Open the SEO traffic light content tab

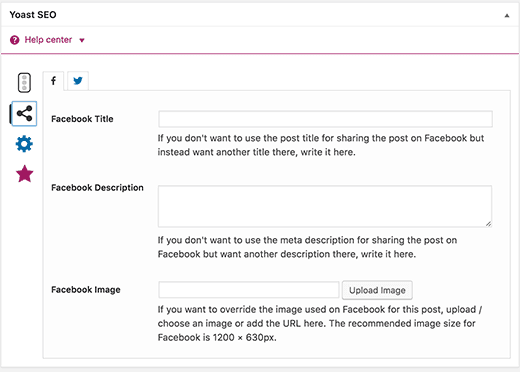[24, 82]
